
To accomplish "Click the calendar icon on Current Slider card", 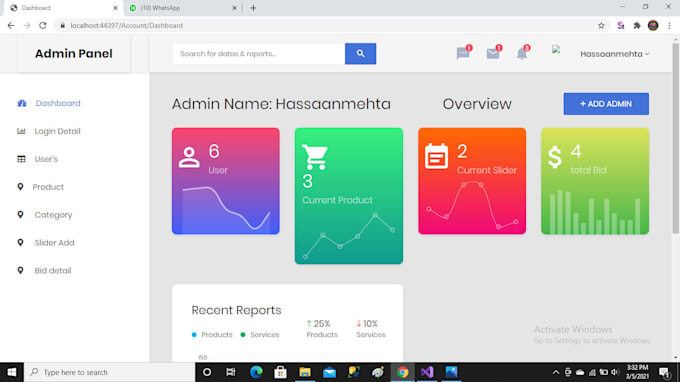I will point(436,156).
